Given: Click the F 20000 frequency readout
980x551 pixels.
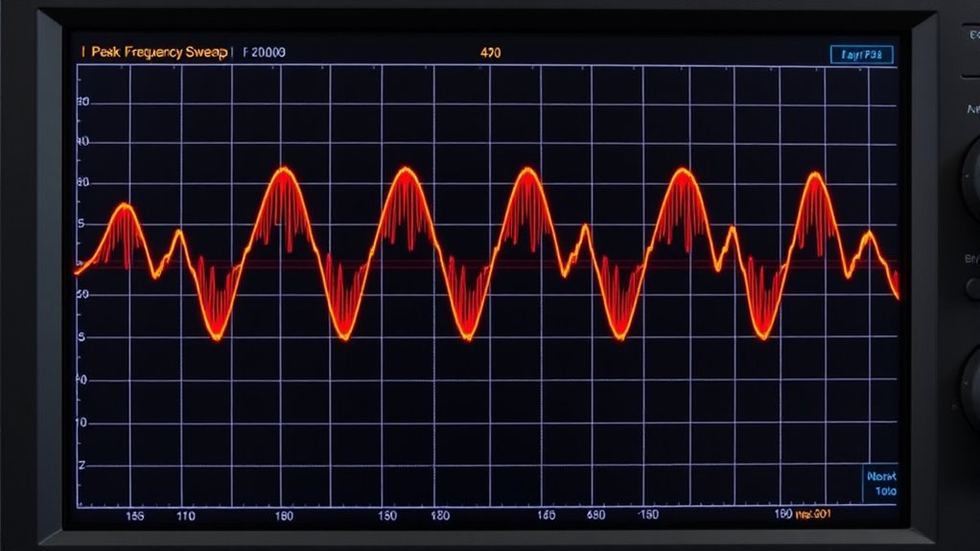Looking at the screenshot, I should pos(264,53).
